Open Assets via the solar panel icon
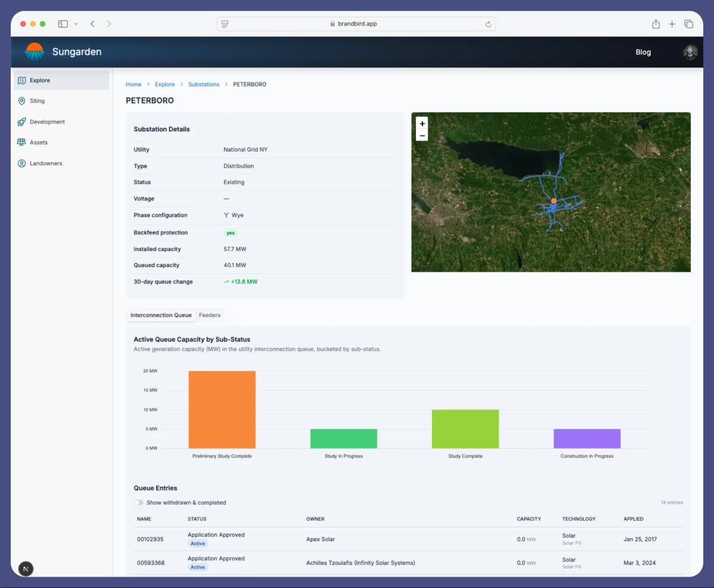Screen dimensions: 714x588 [22, 143]
